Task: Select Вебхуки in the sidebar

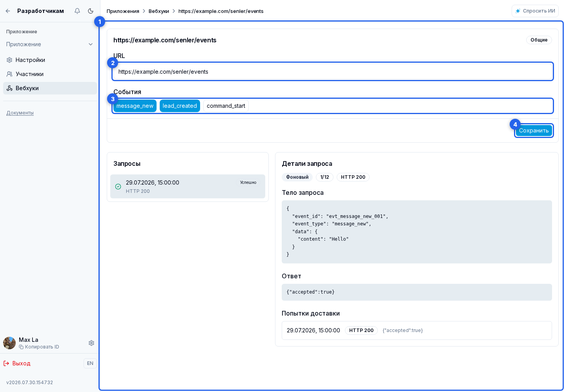Action: point(50,88)
